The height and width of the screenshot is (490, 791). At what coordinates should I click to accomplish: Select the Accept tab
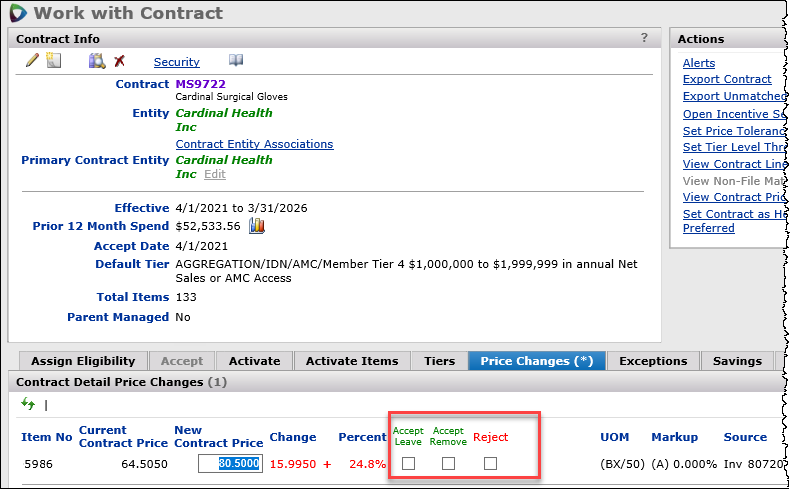pyautogui.click(x=182, y=361)
